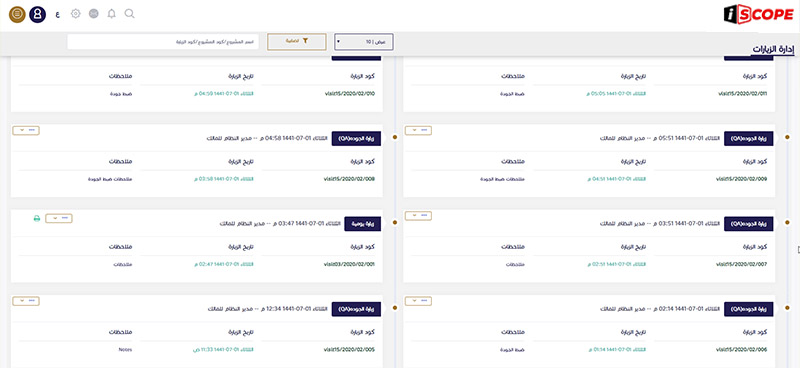Viewport: 800px width, 368px height.
Task: Switch language with the Arabic letter icon
Action: pos(57,14)
